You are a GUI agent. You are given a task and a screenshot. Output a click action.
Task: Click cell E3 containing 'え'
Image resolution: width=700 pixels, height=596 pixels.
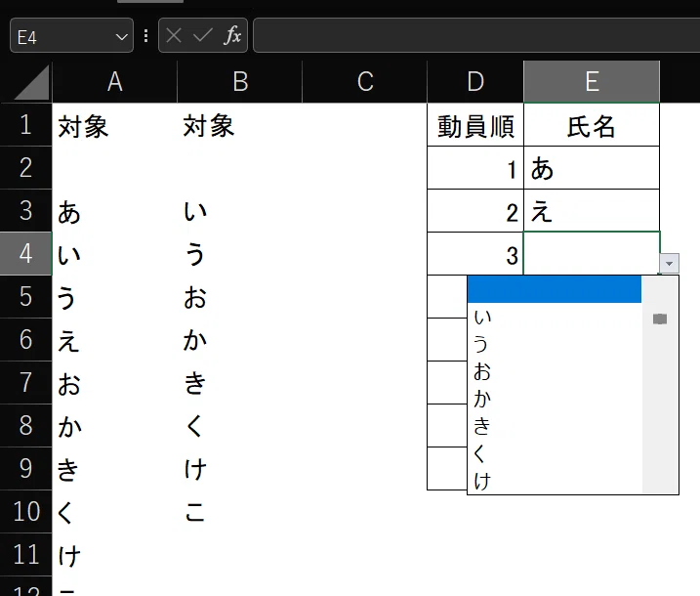pos(592,211)
